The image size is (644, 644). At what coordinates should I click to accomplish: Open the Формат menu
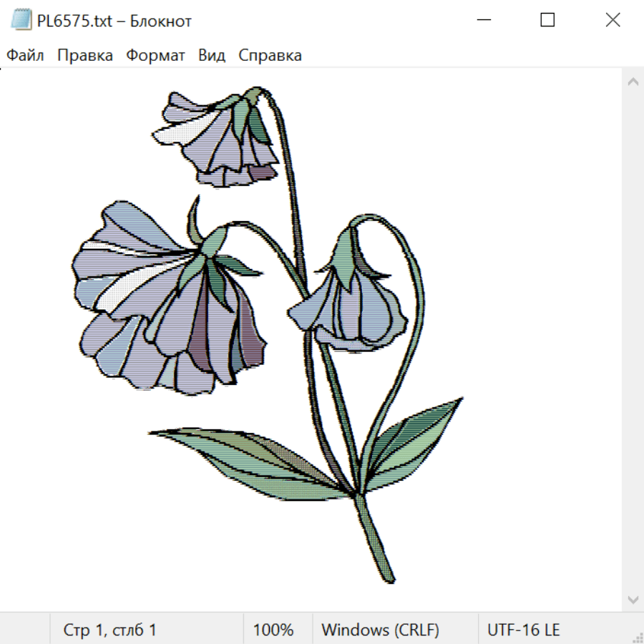pyautogui.click(x=155, y=56)
